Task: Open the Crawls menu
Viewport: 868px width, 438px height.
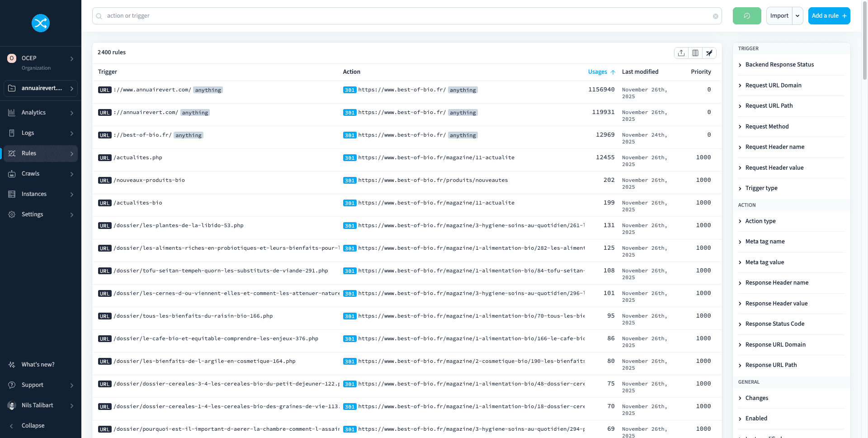Action: tap(41, 174)
